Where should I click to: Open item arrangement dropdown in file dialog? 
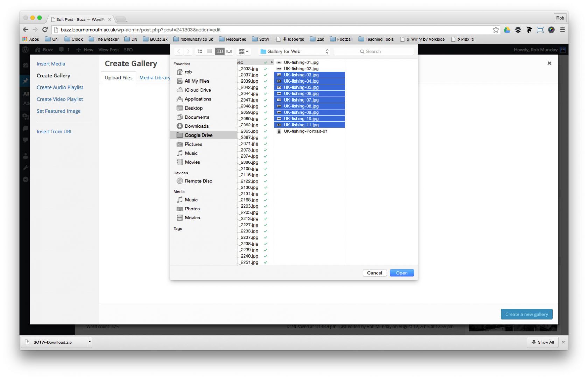click(244, 51)
